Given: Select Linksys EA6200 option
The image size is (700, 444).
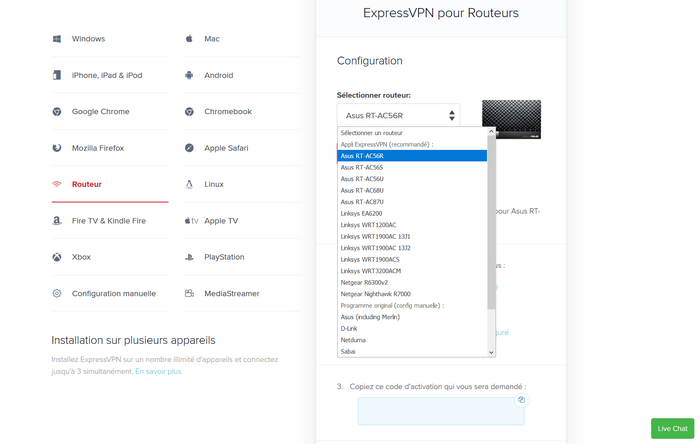Looking at the screenshot, I should tap(412, 213).
